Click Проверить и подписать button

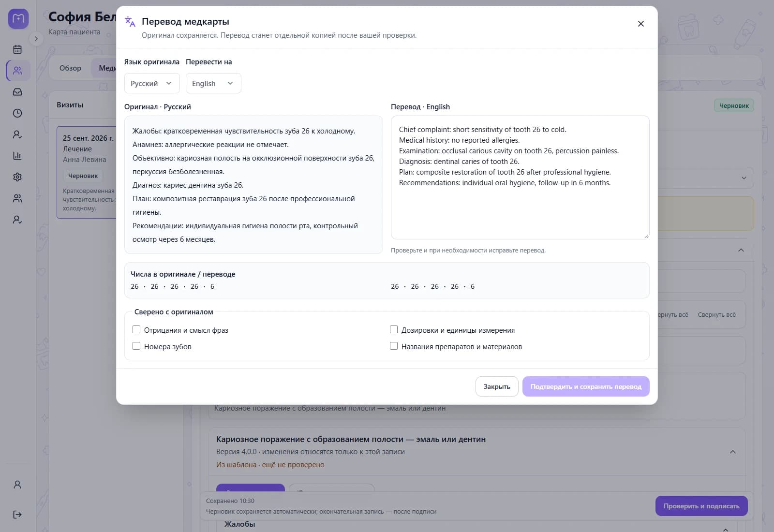701,506
